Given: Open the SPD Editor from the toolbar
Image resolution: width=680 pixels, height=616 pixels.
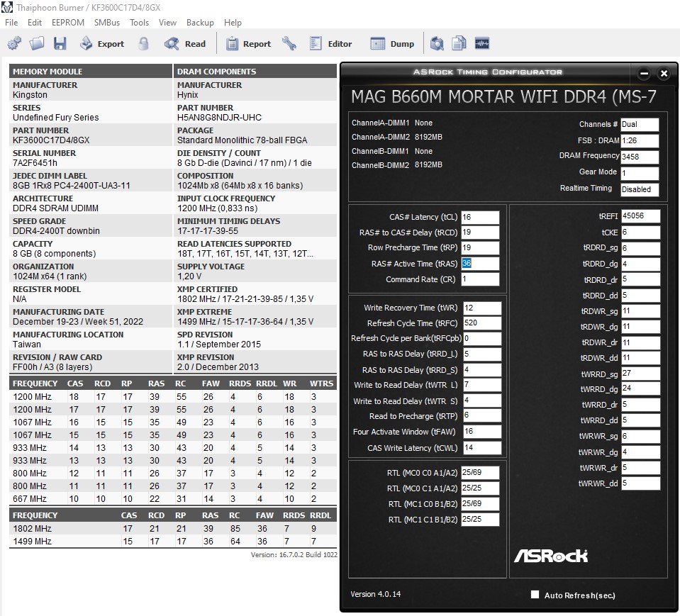Looking at the screenshot, I should click(x=330, y=43).
